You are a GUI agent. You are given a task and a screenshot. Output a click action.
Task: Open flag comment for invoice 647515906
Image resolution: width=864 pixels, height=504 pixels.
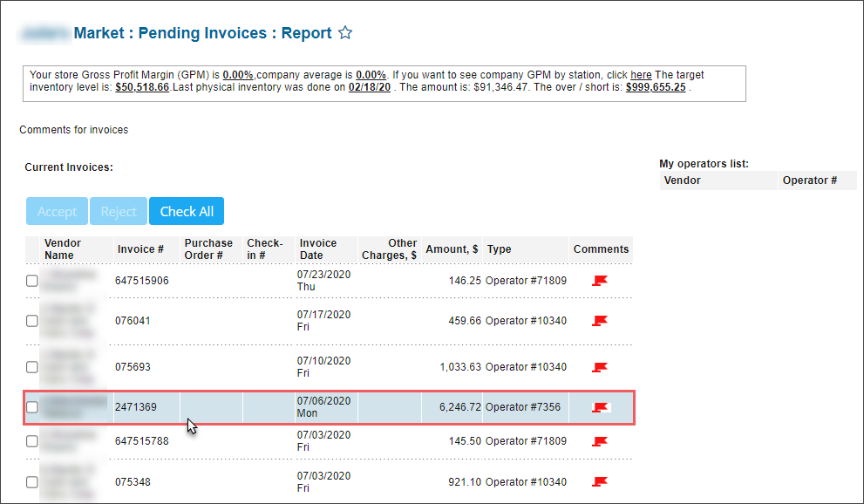coord(599,280)
